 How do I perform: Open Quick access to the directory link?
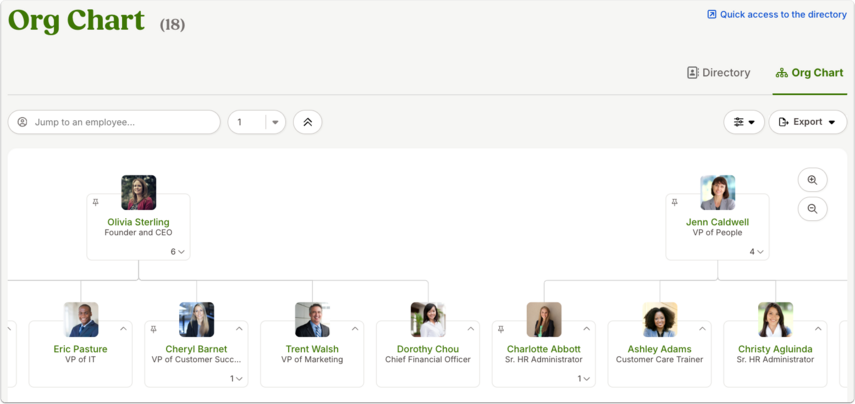(x=776, y=15)
